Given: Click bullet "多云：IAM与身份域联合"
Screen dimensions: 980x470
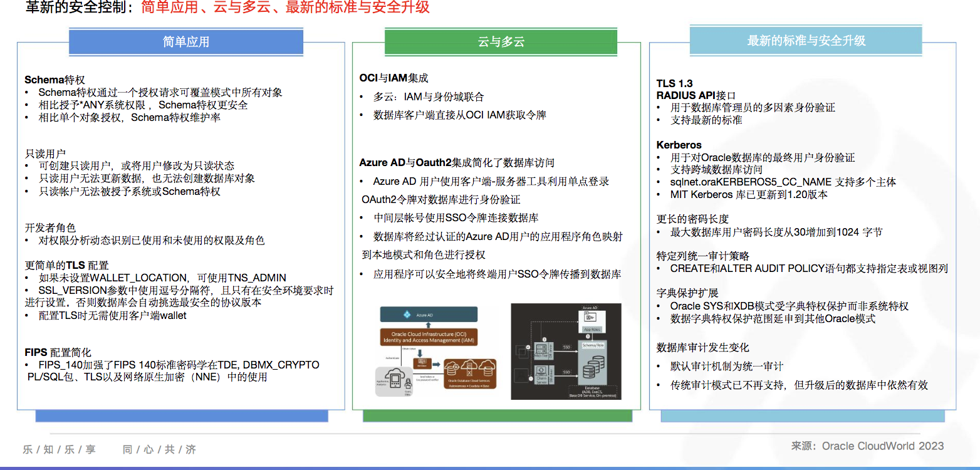Looking at the screenshot, I should [x=429, y=97].
